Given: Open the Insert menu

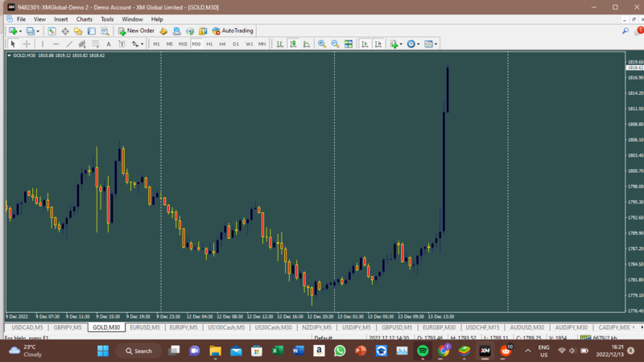Looking at the screenshot, I should pyautogui.click(x=61, y=19).
